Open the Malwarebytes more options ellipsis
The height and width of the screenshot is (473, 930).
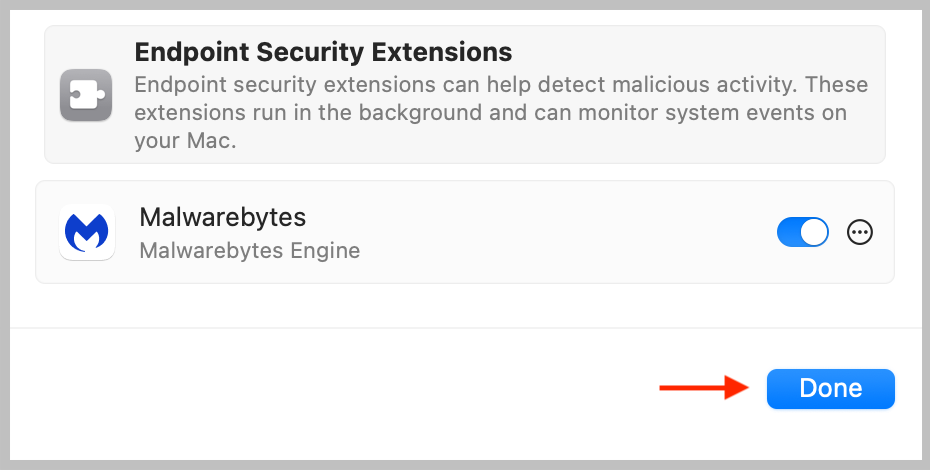coord(859,233)
